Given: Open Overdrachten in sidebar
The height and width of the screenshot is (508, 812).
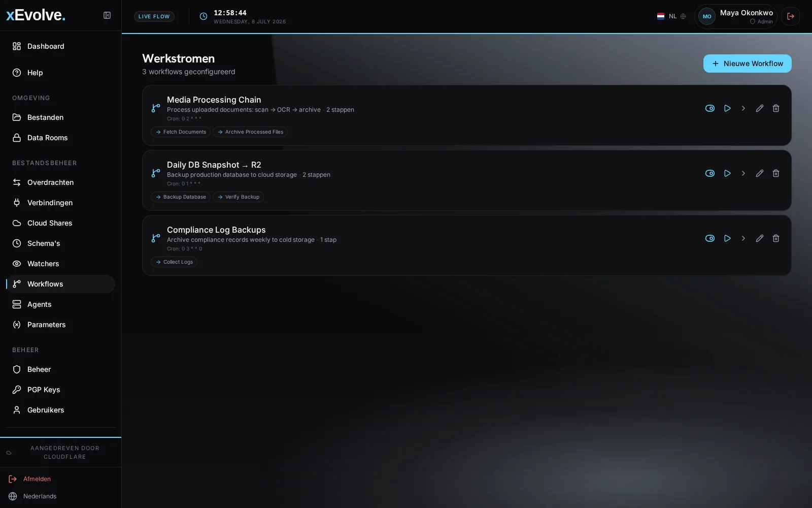Looking at the screenshot, I should tap(61, 182).
